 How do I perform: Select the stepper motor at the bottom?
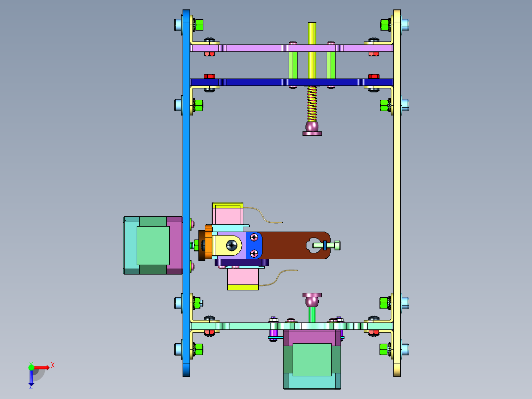312,359
